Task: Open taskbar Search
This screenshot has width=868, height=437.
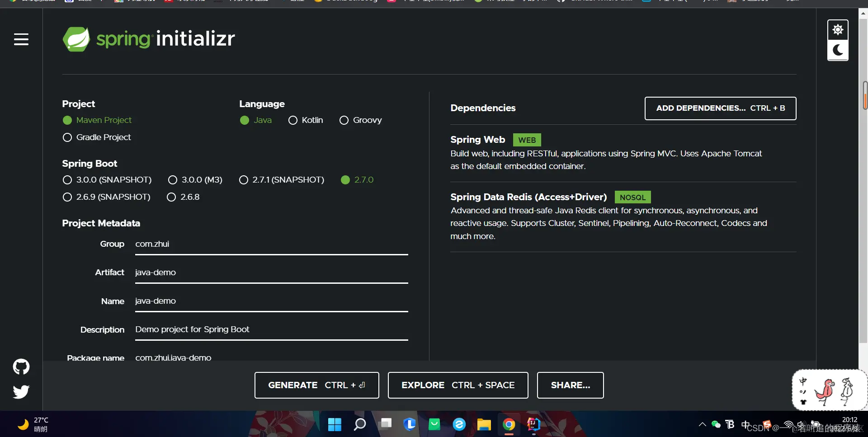Action: [360, 424]
